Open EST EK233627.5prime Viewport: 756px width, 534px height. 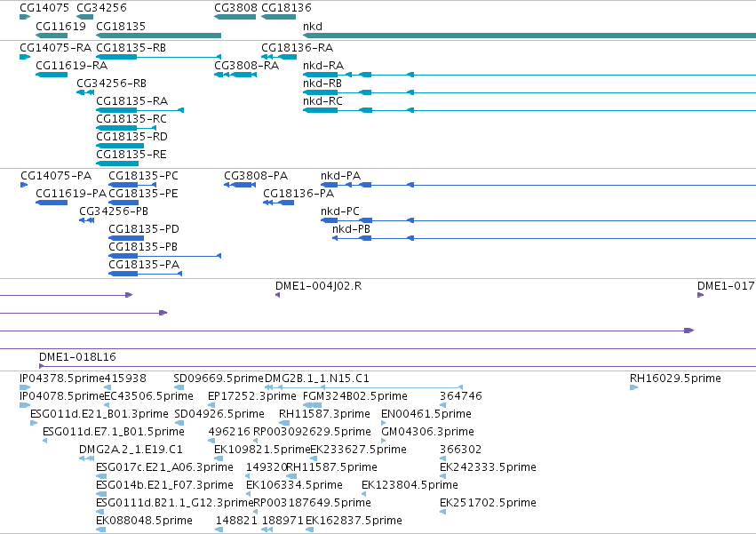pyautogui.click(x=358, y=450)
